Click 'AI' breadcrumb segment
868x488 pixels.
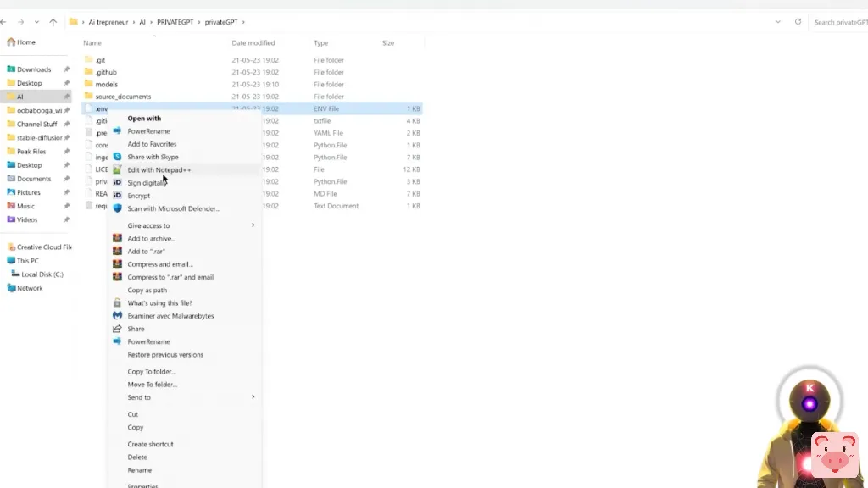coord(142,22)
